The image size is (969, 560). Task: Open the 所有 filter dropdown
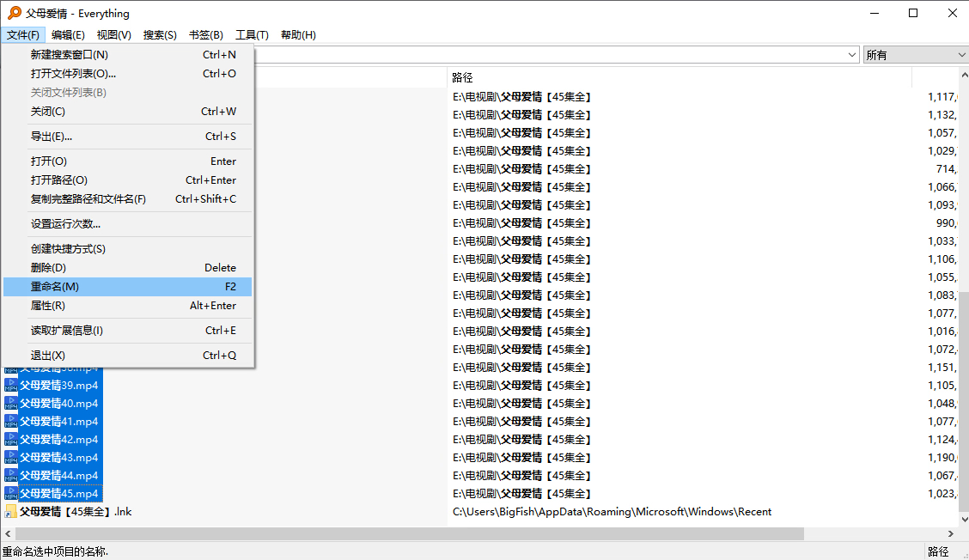pyautogui.click(x=916, y=55)
